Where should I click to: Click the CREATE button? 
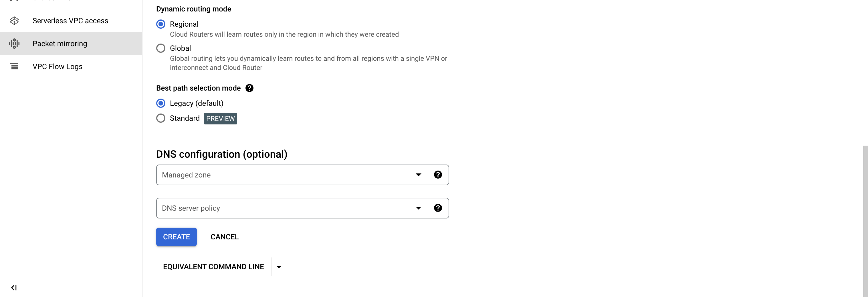click(x=176, y=237)
